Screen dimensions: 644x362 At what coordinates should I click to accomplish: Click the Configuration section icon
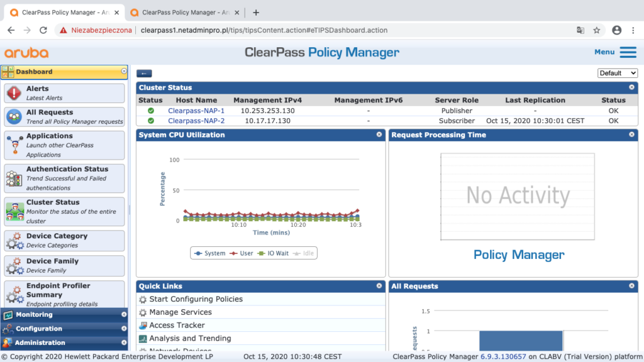pos(8,329)
